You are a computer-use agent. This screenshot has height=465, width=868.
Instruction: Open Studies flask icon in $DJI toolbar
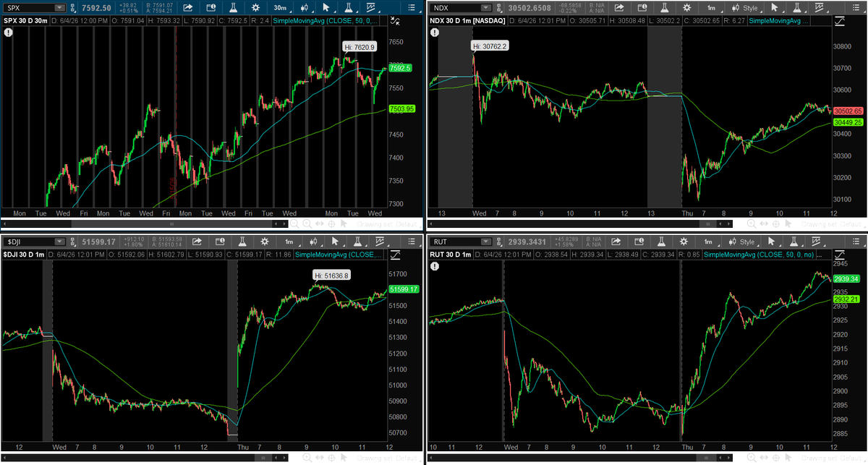(x=242, y=242)
